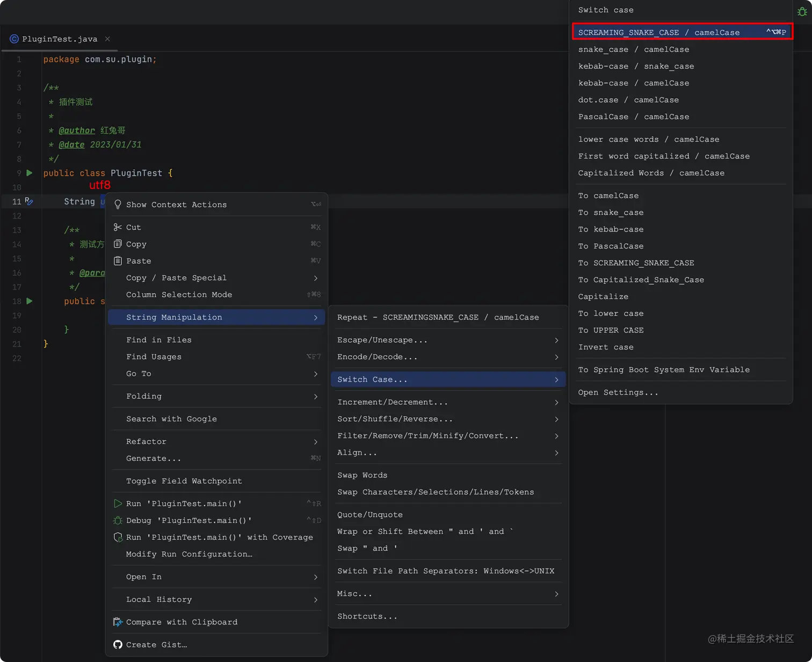Click the run gutter arrow on line 18
Screen dimensions: 812x662
click(x=30, y=301)
